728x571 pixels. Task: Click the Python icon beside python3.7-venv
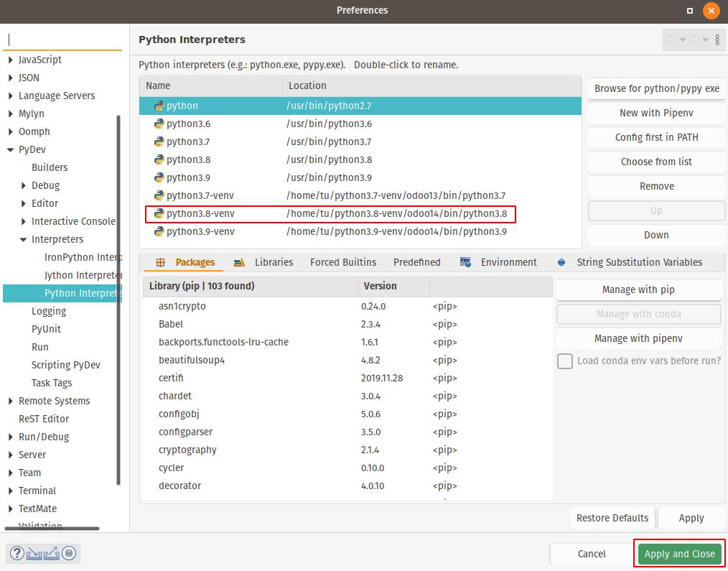tap(159, 195)
